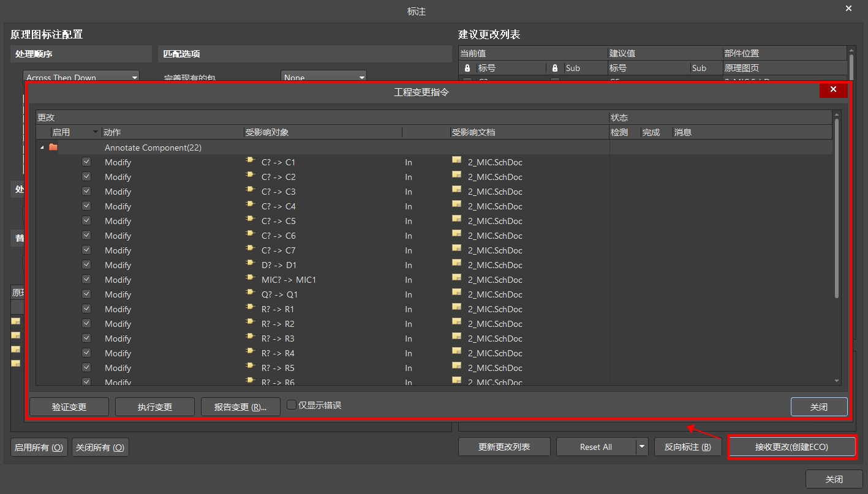Click the orange Annotate Component folder icon

[x=53, y=148]
